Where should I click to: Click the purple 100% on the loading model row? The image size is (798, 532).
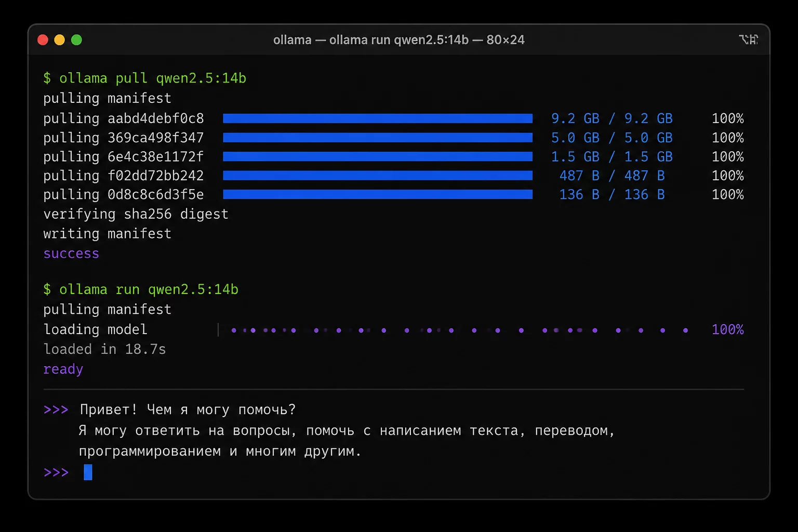pos(728,329)
